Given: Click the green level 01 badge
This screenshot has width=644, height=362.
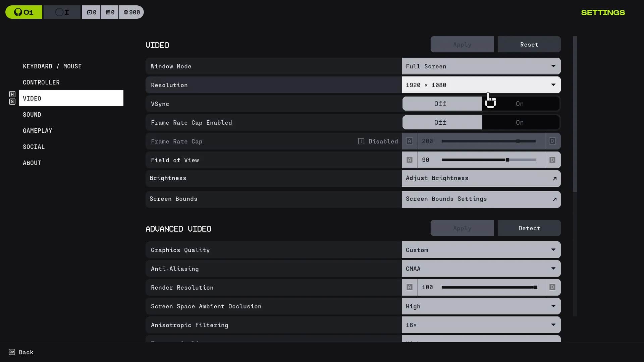Looking at the screenshot, I should point(24,12).
